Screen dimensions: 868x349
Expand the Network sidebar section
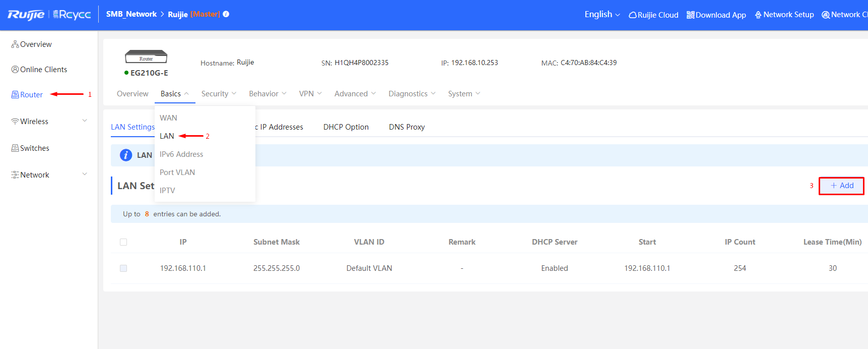point(85,174)
